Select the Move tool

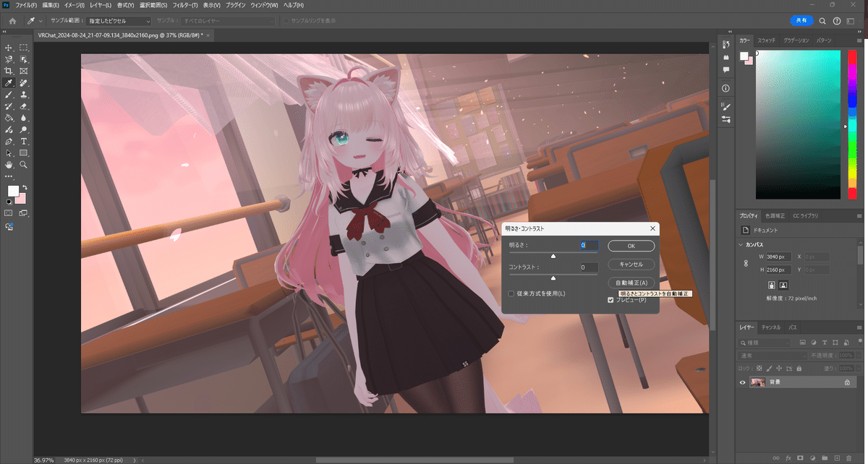pos(9,47)
